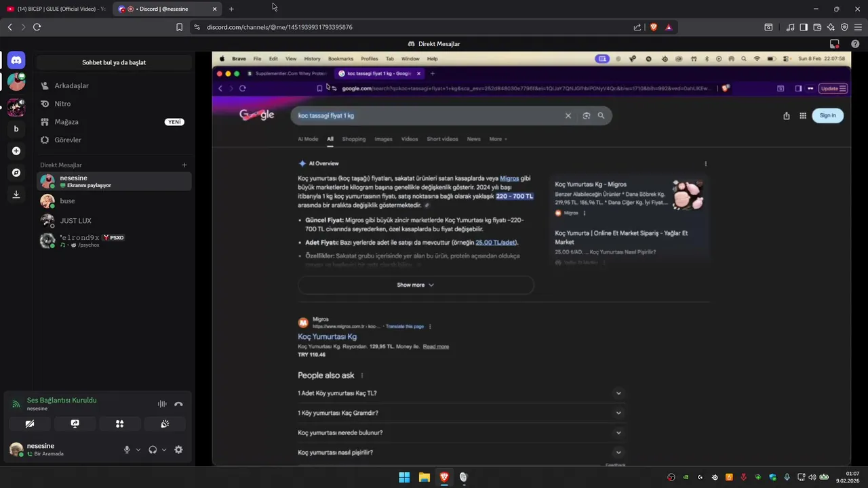Expand 'Show more' in shared AI Overview
Image resolution: width=868 pixels, height=488 pixels.
416,285
